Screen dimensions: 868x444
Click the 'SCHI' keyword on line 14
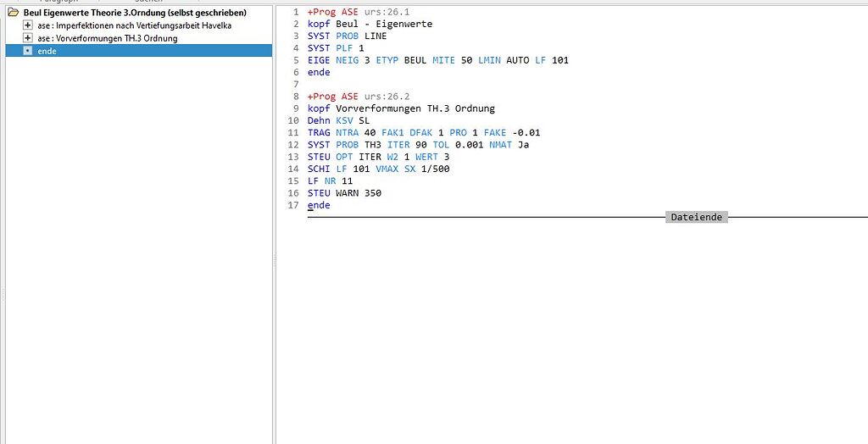pos(318,169)
